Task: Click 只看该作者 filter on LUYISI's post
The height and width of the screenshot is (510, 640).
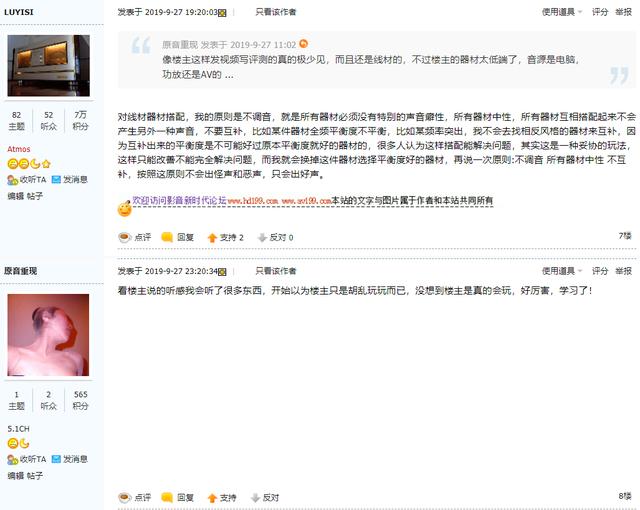Action: point(275,12)
